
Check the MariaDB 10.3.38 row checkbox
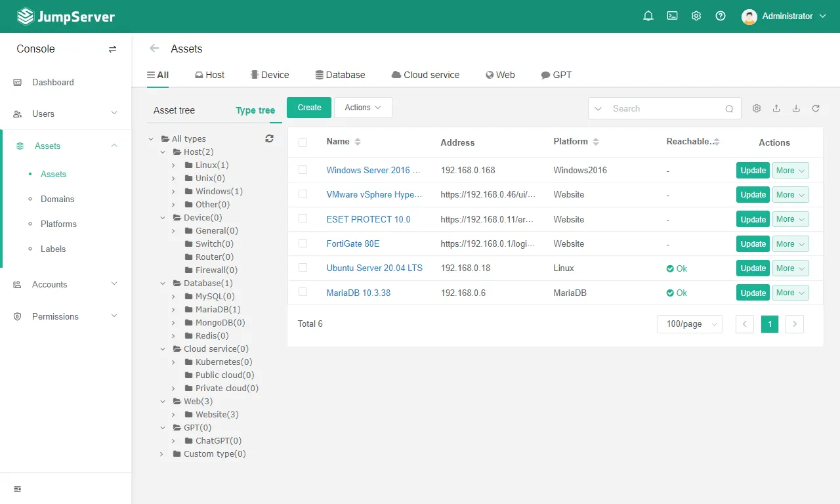(303, 292)
